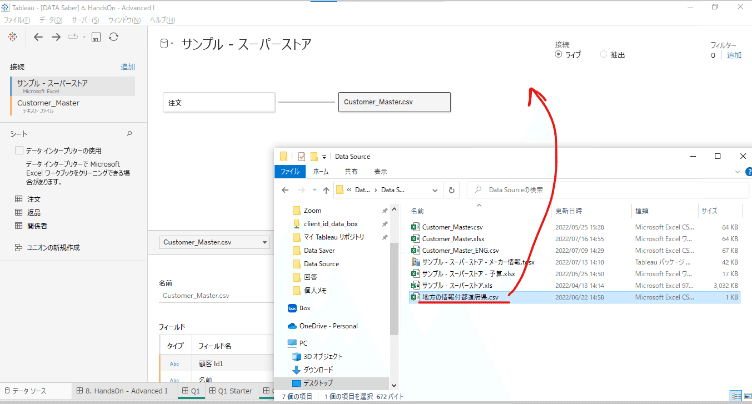The width and height of the screenshot is (752, 404).
Task: Click the new folder icon in Explorer title bar
Action: pyautogui.click(x=314, y=156)
